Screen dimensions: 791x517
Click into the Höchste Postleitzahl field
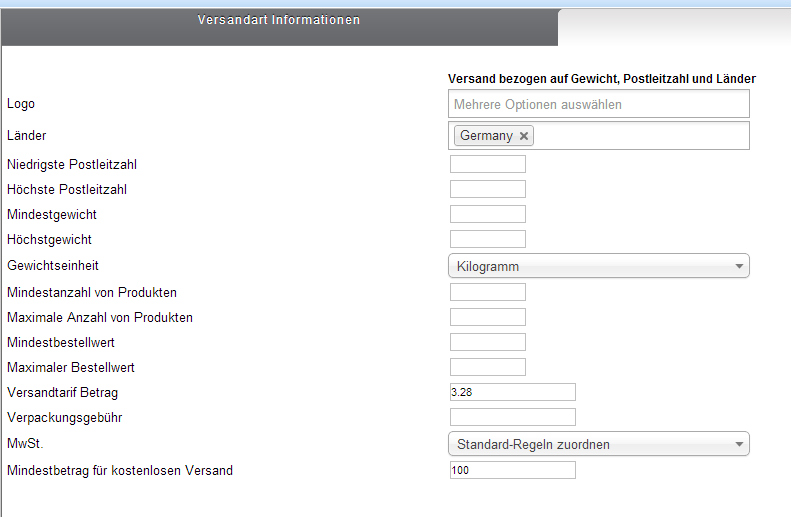click(487, 189)
